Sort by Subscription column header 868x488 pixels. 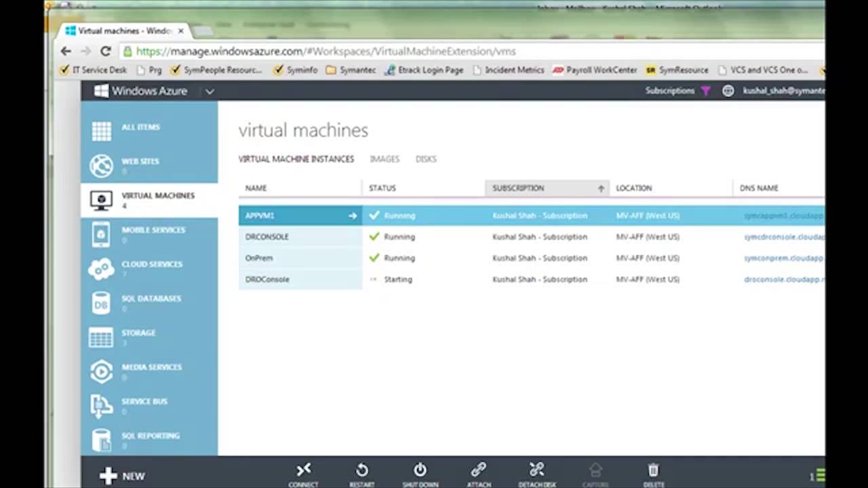547,188
